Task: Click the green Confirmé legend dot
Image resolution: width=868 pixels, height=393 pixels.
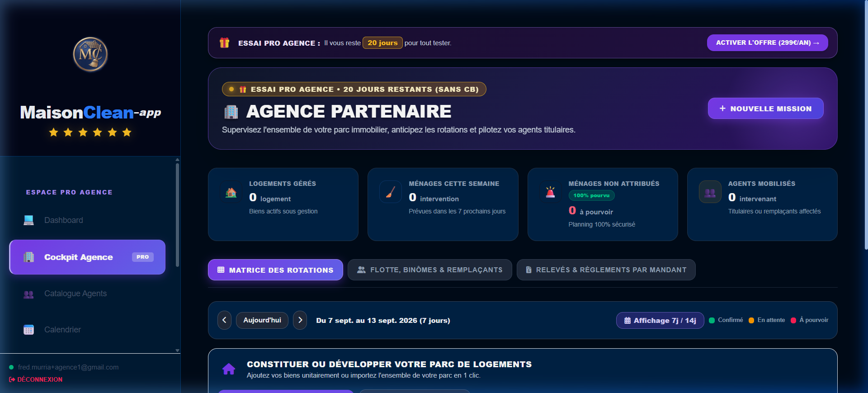Action: (712, 320)
